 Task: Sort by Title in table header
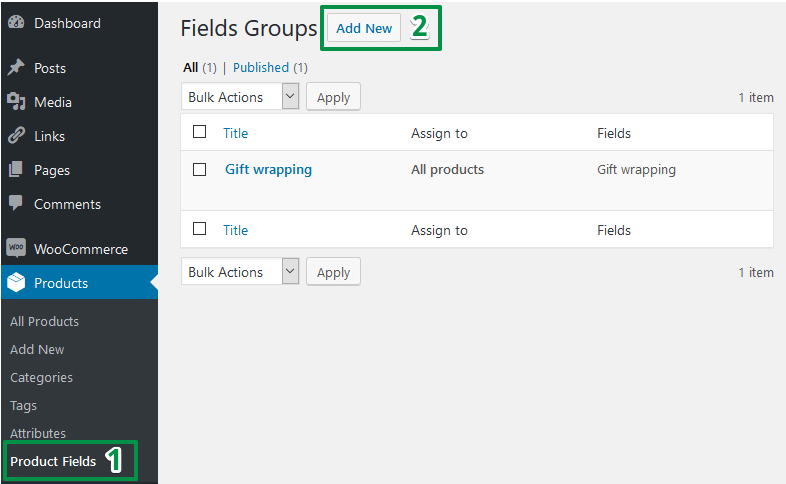[x=235, y=133]
